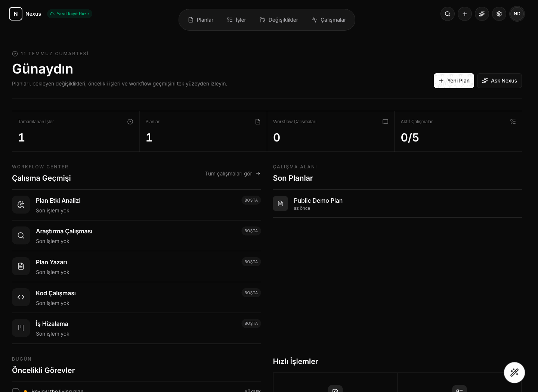This screenshot has width=538, height=392.
Task: Open the search icon in header
Action: pyautogui.click(x=448, y=14)
